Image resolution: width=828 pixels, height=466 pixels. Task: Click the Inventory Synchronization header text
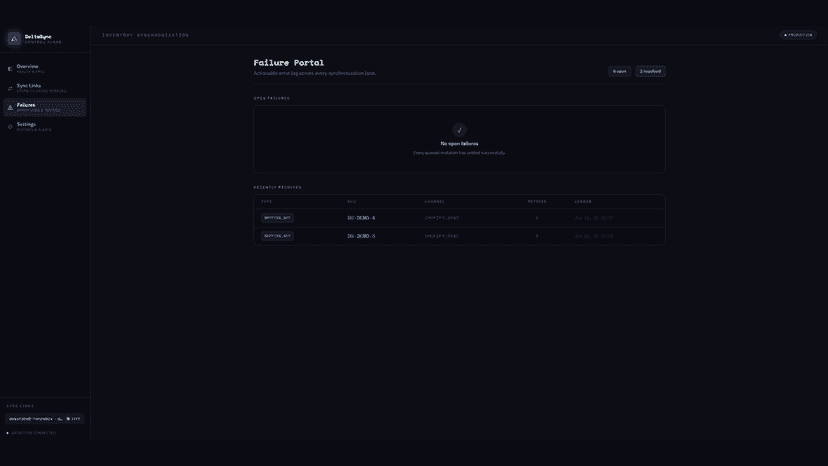tap(146, 35)
